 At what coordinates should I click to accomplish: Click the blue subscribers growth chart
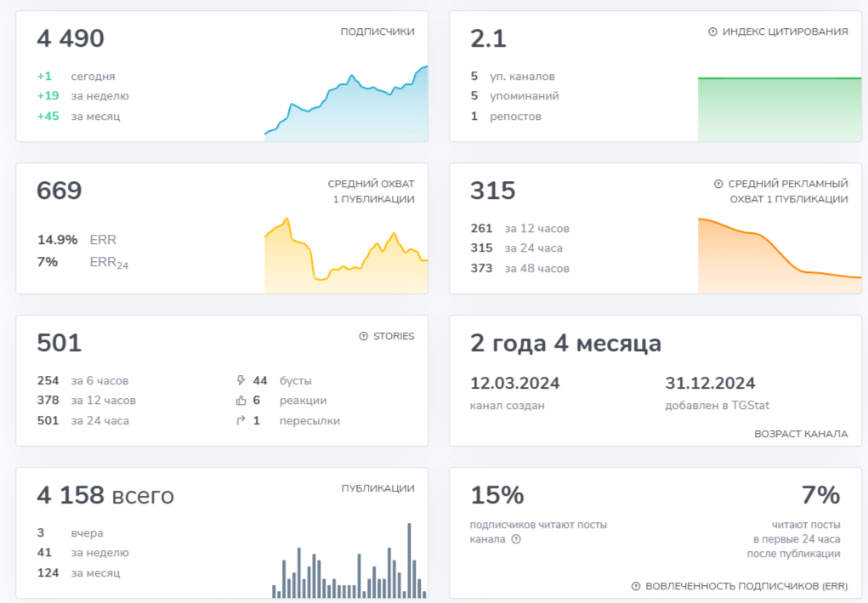[346, 104]
